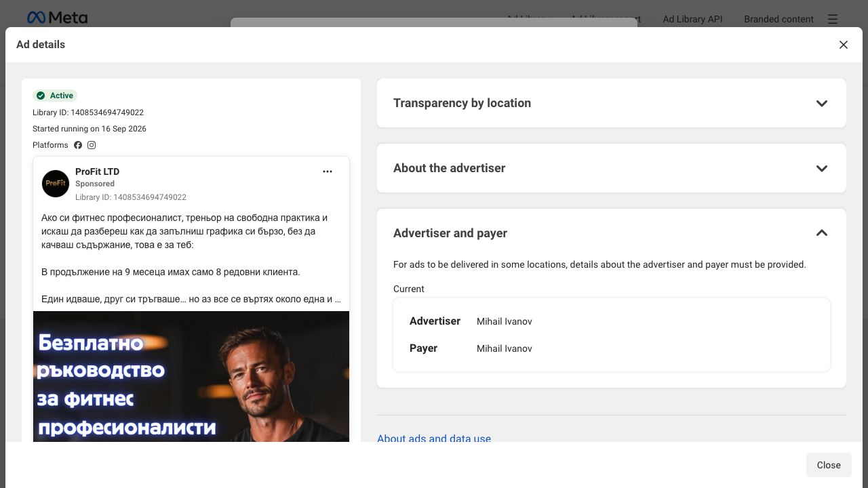This screenshot has height=488, width=868.
Task: Click the Payer name Mihail Ivanov
Action: tap(505, 348)
